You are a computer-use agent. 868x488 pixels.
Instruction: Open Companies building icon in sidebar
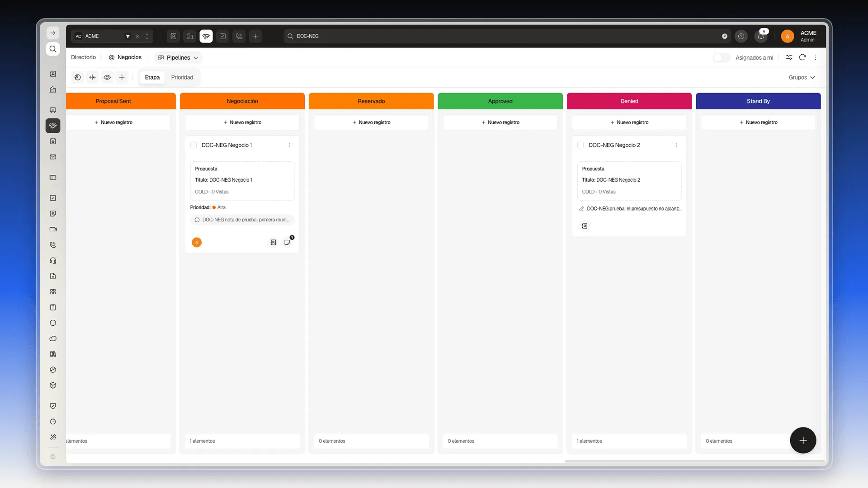pos(53,89)
